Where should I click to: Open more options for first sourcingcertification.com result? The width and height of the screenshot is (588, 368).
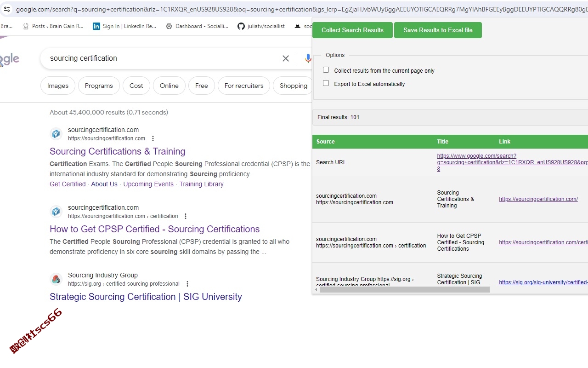153,138
